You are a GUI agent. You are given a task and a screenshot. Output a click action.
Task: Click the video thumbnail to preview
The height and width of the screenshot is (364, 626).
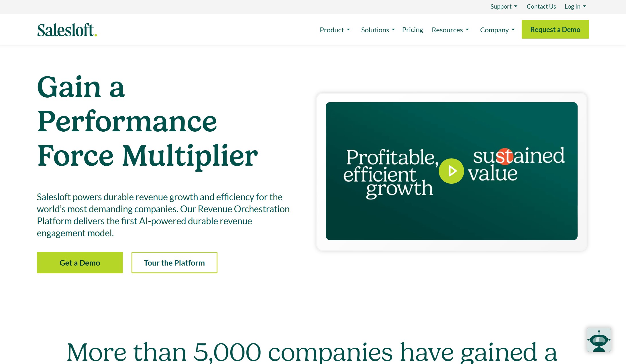(452, 171)
